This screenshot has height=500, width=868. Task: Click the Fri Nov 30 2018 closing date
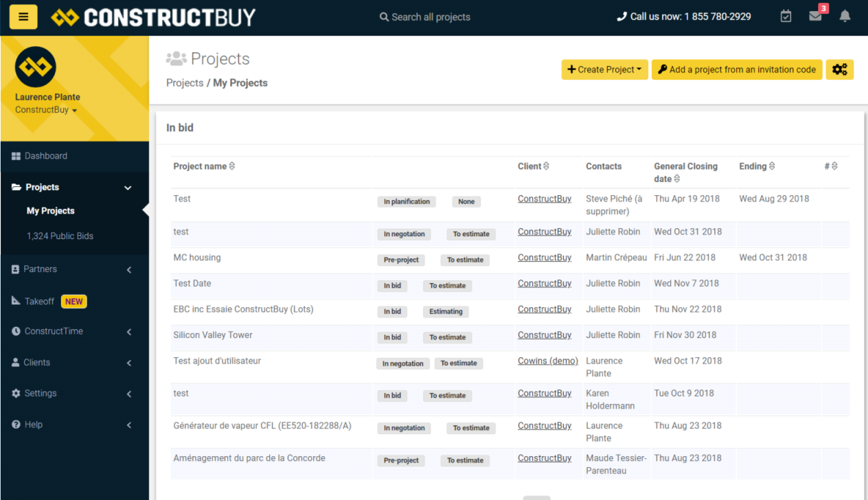point(685,335)
